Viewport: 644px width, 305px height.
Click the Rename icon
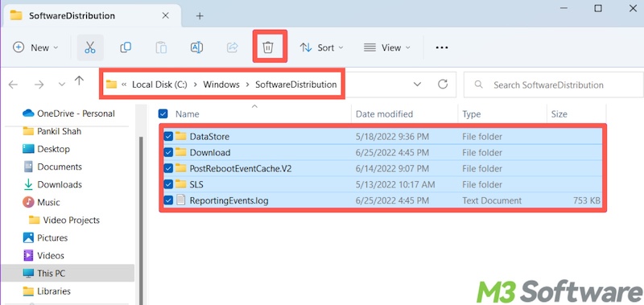(196, 47)
